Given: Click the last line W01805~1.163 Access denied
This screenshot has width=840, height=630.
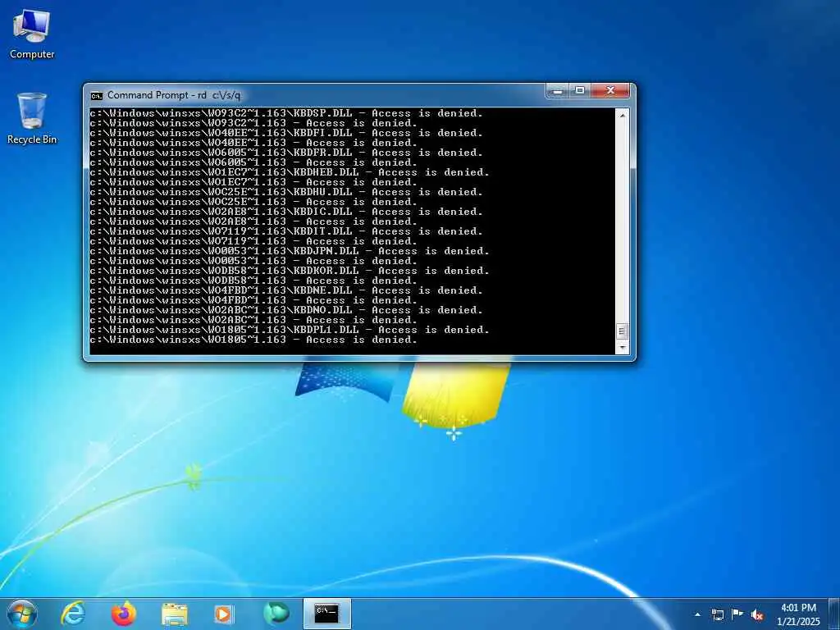Looking at the screenshot, I should click(253, 340).
